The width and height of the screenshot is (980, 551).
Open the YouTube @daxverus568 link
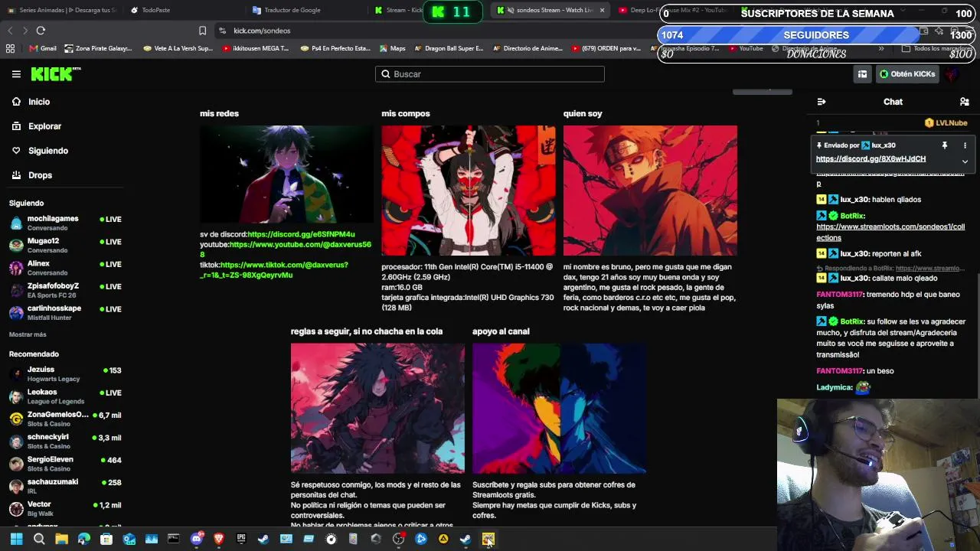pos(287,249)
